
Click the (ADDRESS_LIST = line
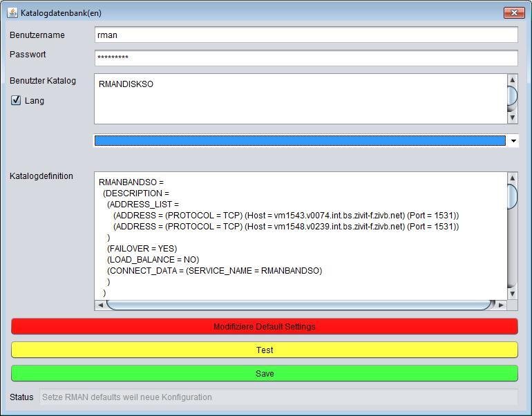143,205
